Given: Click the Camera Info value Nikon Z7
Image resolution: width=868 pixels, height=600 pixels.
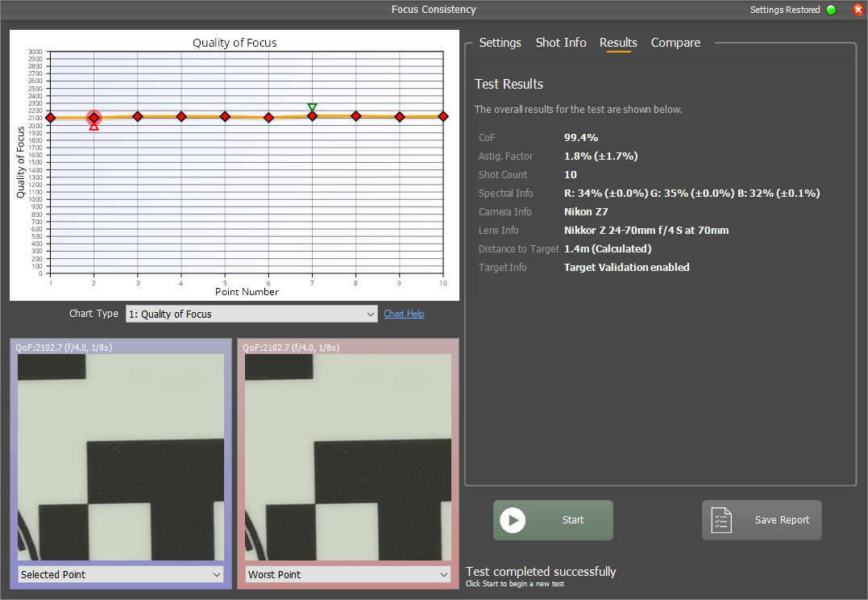Looking at the screenshot, I should 586,211.
